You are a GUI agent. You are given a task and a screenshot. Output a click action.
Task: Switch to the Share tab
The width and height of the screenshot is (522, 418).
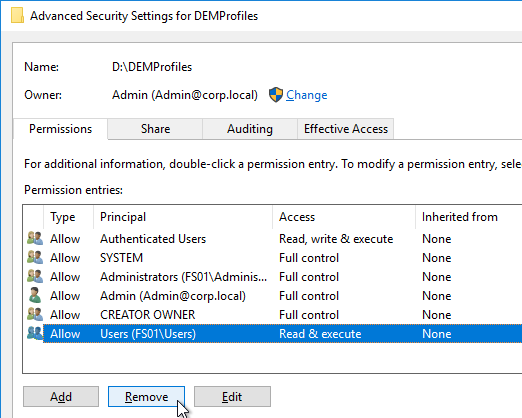[155, 129]
